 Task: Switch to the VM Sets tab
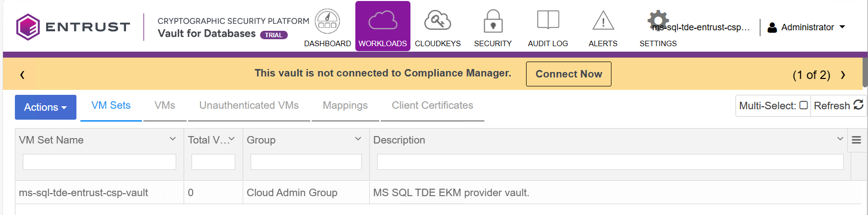pyautogui.click(x=111, y=105)
